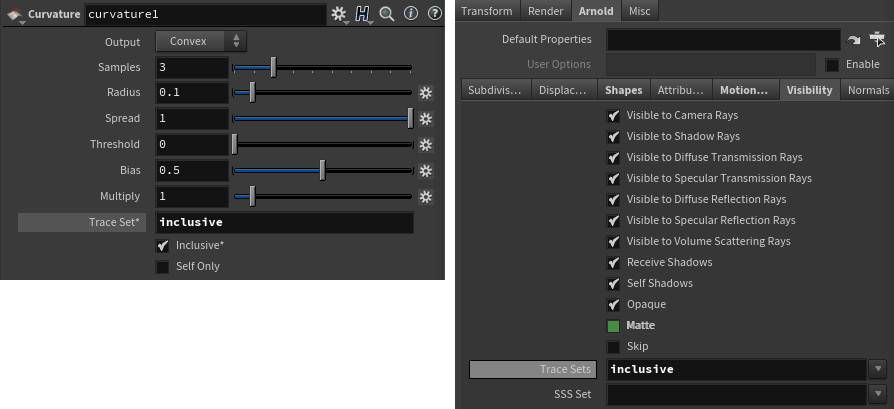Select the Arnold tab

click(x=596, y=11)
